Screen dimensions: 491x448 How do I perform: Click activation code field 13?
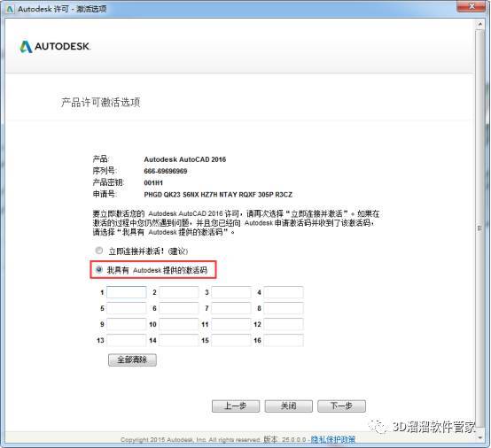(127, 340)
